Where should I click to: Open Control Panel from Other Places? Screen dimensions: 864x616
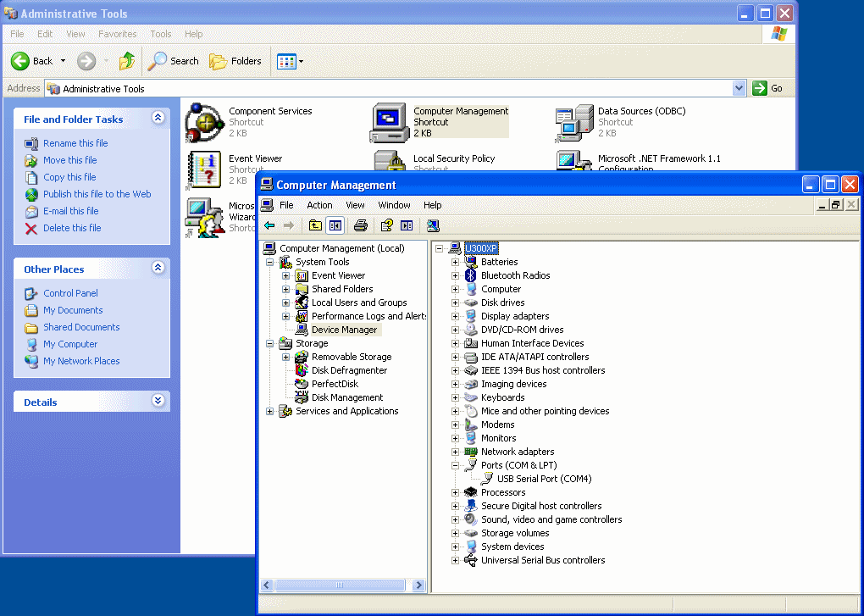coord(70,293)
